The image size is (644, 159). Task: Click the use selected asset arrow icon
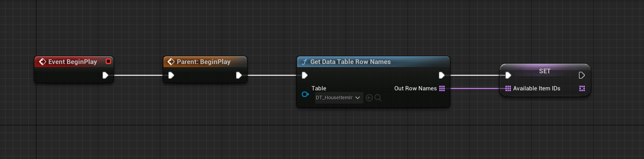tap(369, 98)
